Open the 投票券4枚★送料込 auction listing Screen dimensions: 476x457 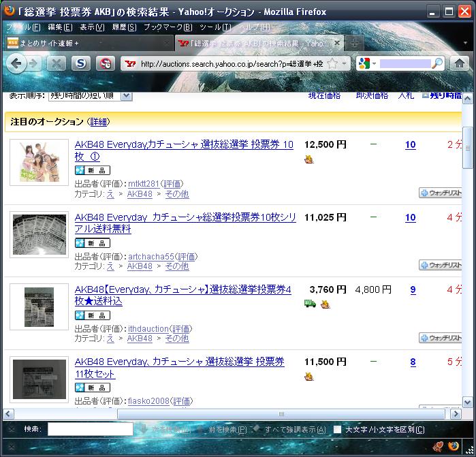click(183, 295)
